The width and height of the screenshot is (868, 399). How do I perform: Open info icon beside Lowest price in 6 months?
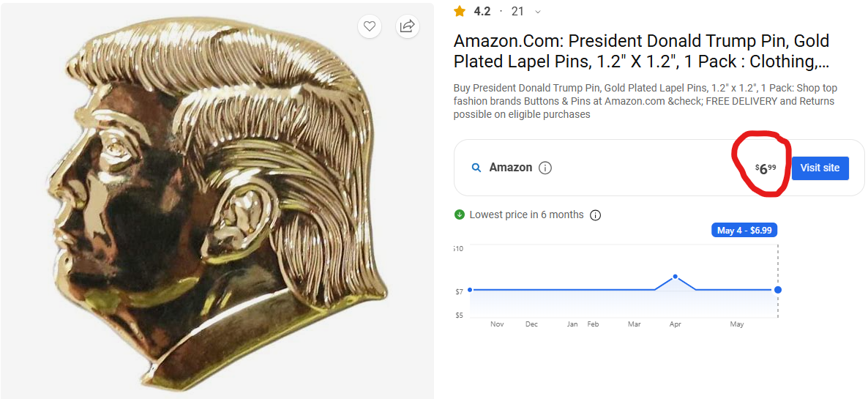coord(596,215)
